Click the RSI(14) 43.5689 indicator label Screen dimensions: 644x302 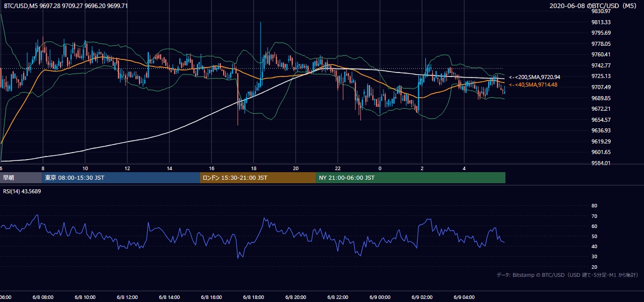22,191
